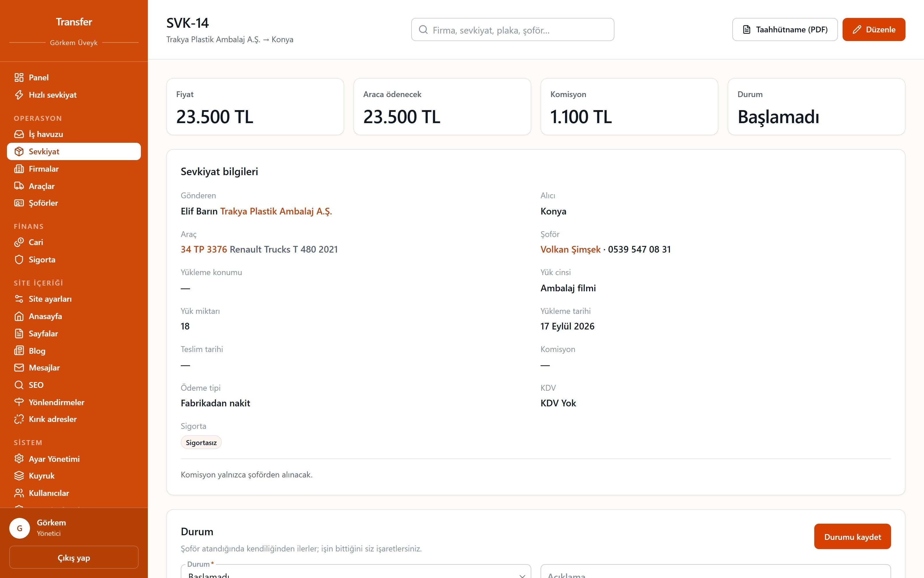924x578 pixels.
Task: Click the Şoförler ID card icon
Action: (19, 203)
